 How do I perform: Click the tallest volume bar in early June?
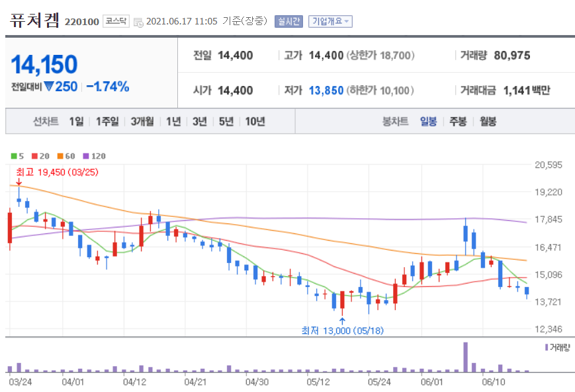tap(465, 357)
